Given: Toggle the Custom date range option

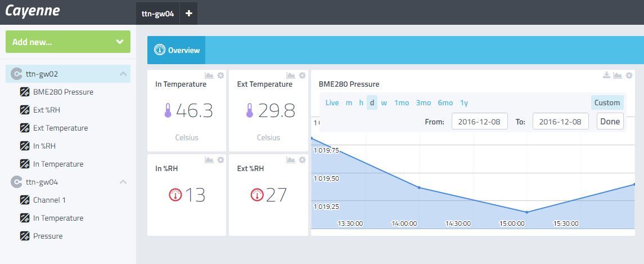Looking at the screenshot, I should 607,103.
